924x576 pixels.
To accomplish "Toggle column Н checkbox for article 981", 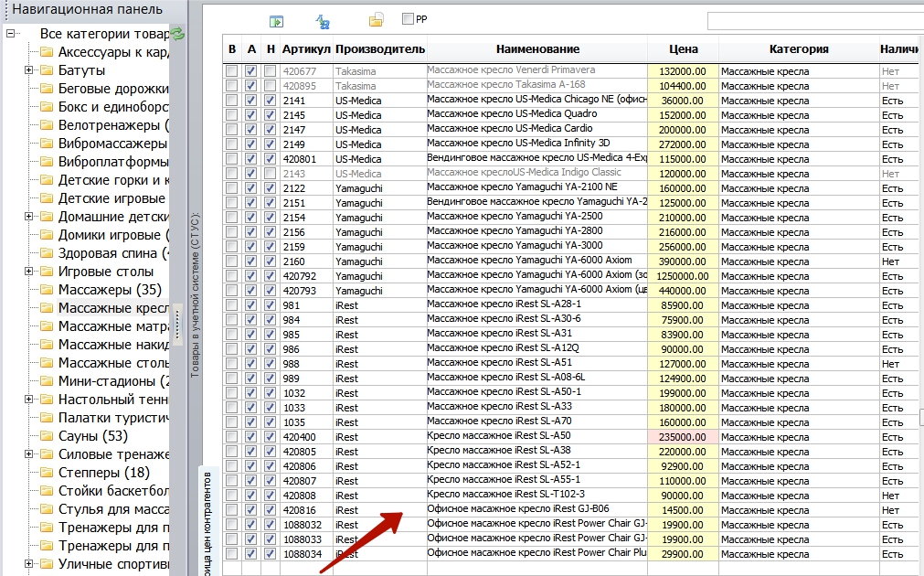I will tap(270, 304).
